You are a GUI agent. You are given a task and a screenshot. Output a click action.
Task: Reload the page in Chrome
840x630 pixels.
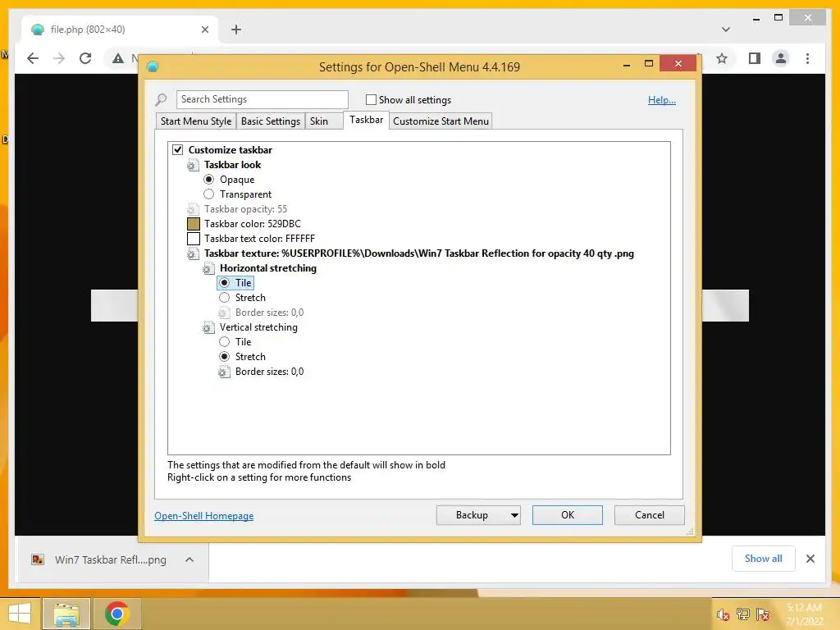pos(85,58)
